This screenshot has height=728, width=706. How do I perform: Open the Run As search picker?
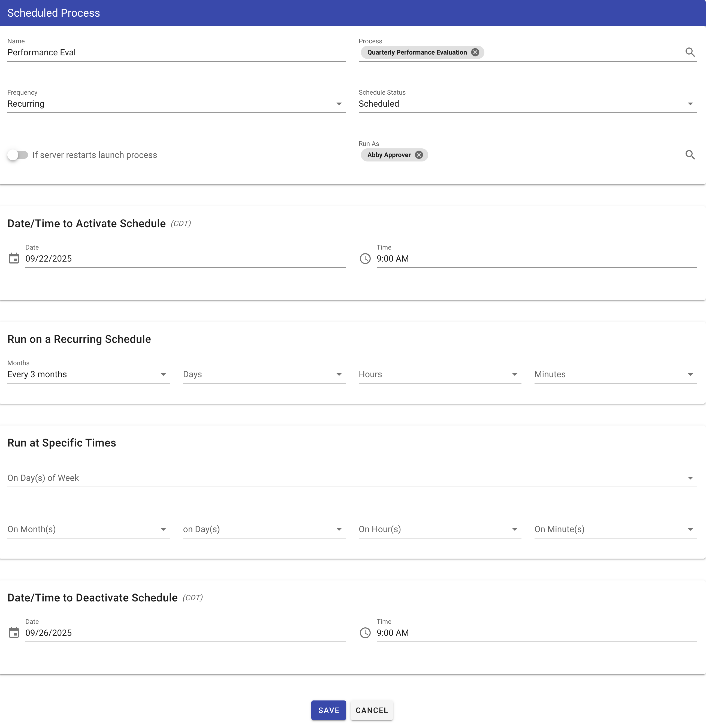(691, 154)
